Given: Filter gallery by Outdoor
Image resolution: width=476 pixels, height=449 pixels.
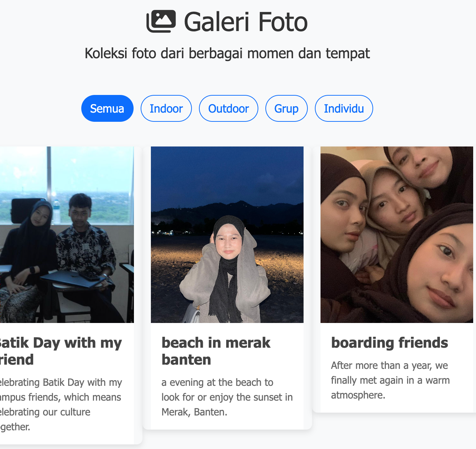Looking at the screenshot, I should click(x=229, y=108).
